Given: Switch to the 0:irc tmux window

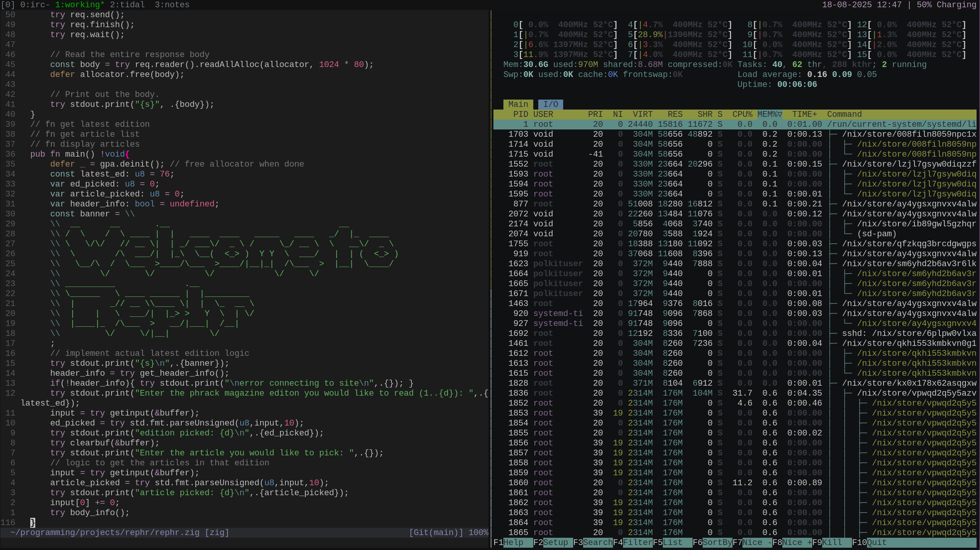Looking at the screenshot, I should click(x=35, y=5).
